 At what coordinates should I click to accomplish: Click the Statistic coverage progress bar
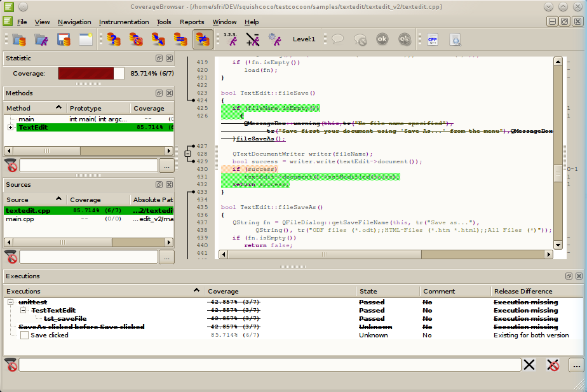point(91,74)
